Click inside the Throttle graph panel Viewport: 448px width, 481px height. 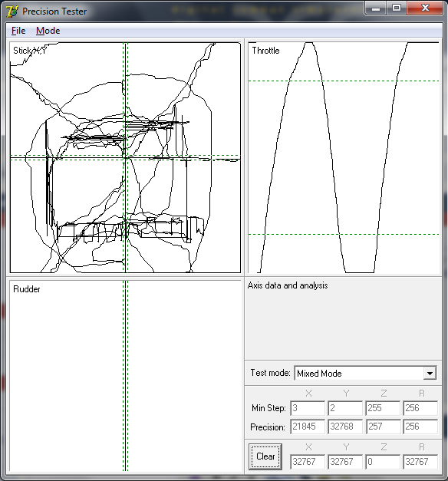pyautogui.click(x=344, y=157)
